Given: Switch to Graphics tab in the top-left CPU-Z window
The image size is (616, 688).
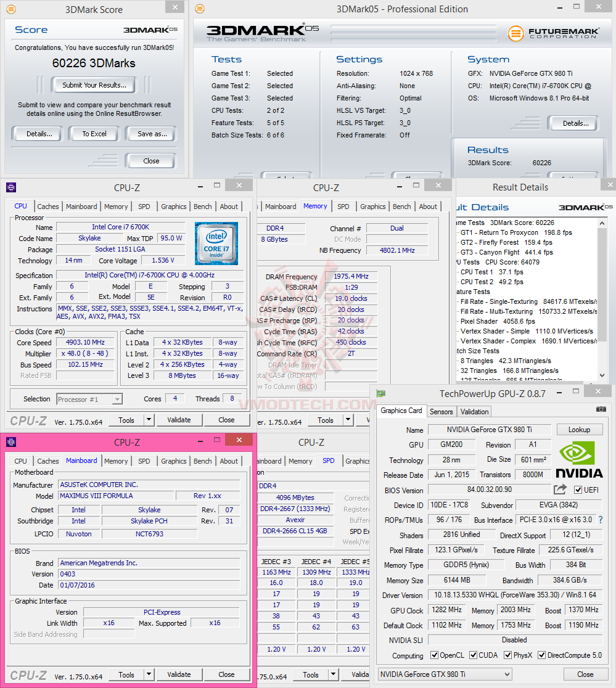Looking at the screenshot, I should [174, 207].
